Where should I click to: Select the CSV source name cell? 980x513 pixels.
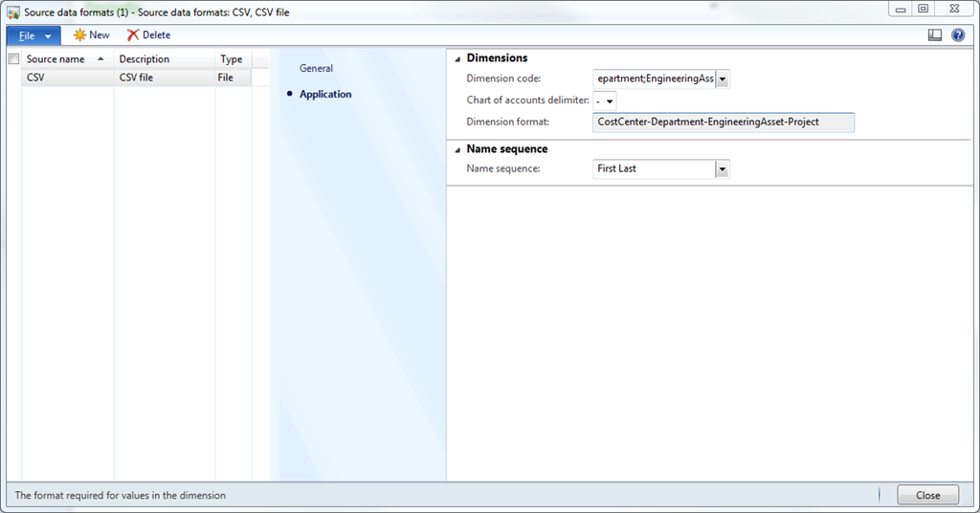tap(68, 78)
